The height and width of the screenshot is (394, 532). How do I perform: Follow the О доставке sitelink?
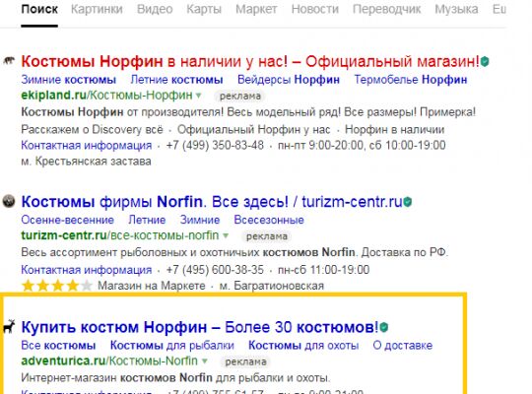point(402,346)
